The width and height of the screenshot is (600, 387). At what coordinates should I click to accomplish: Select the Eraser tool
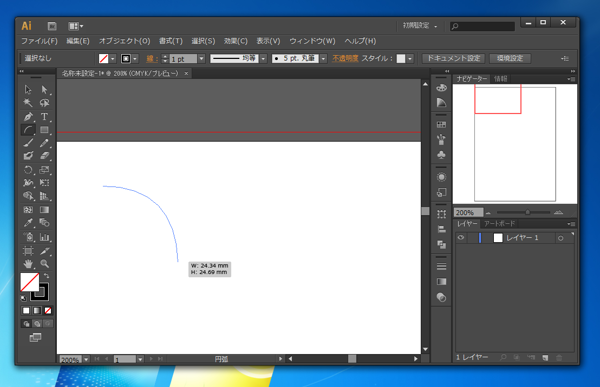click(x=44, y=156)
